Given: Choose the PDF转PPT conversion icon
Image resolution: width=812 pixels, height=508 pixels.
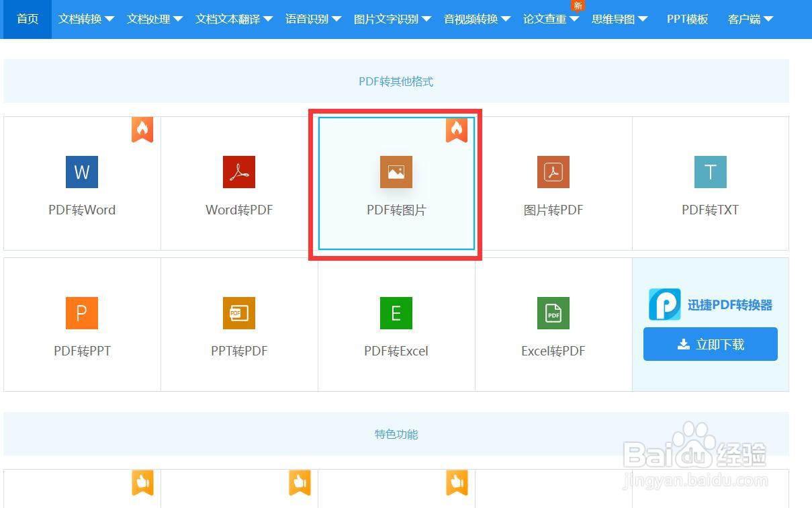Looking at the screenshot, I should point(81,313).
